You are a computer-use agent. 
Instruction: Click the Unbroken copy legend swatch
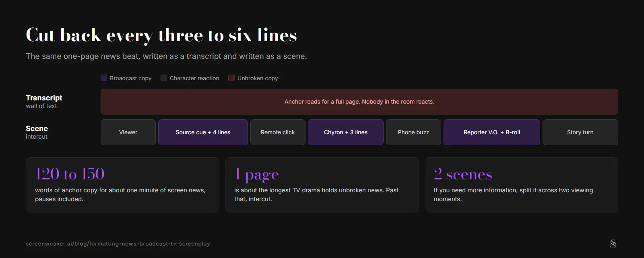(x=231, y=78)
